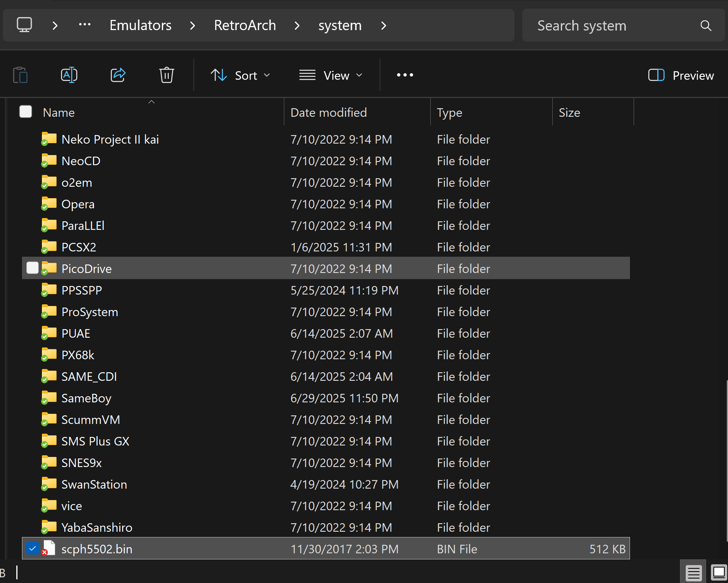Click the SAME_CDI folder icon
728x583 pixels.
[x=49, y=376]
